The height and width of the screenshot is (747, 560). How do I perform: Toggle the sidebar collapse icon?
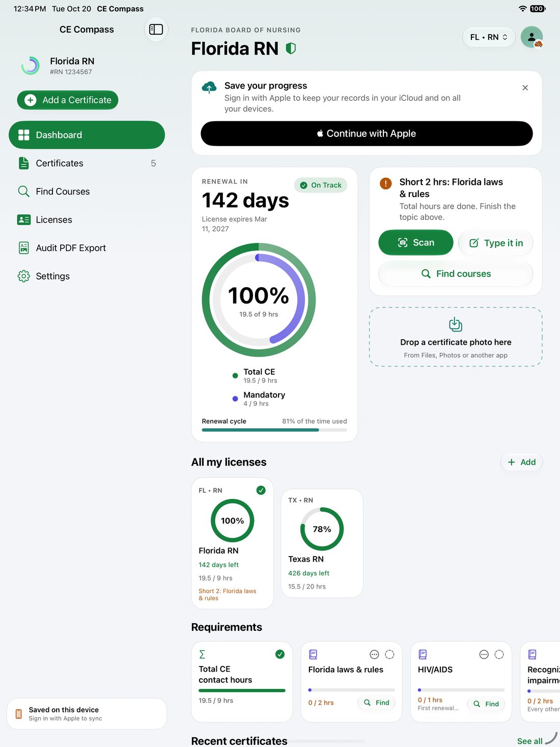(156, 30)
